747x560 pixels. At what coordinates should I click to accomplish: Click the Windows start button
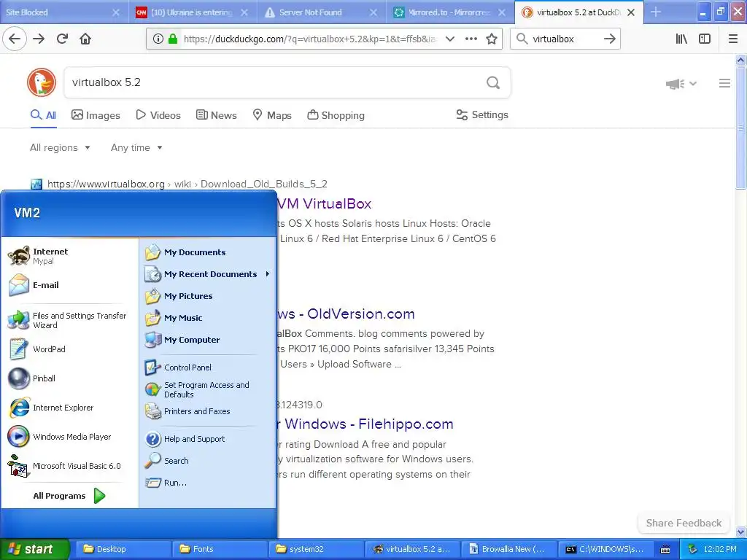pyautogui.click(x=34, y=549)
